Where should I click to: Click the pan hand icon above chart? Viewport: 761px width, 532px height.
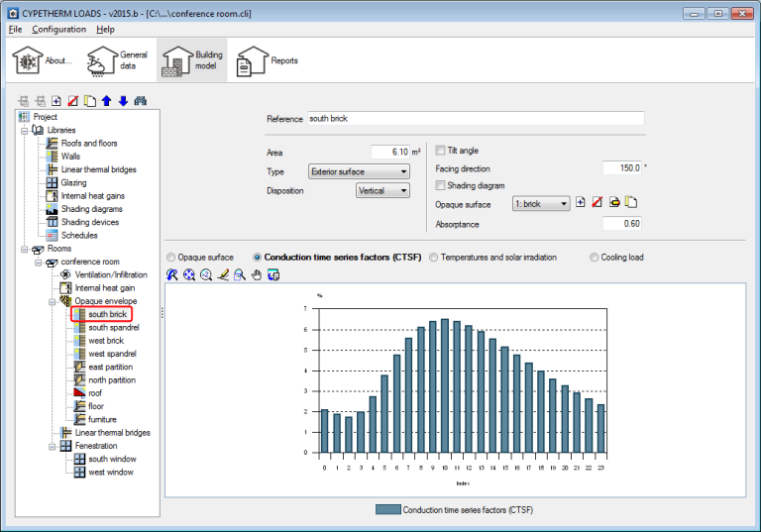point(255,274)
